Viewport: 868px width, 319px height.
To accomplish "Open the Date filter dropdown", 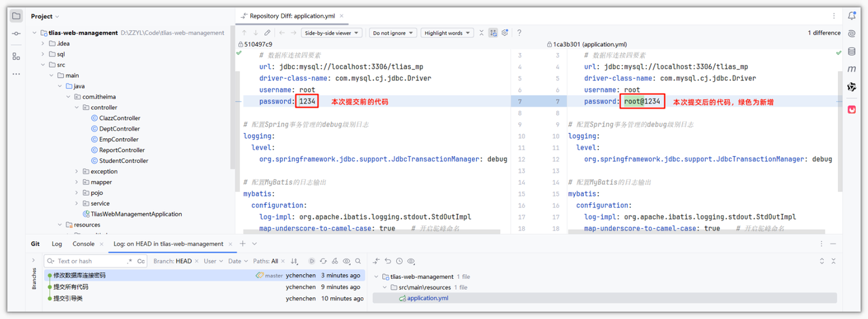I will [x=237, y=261].
